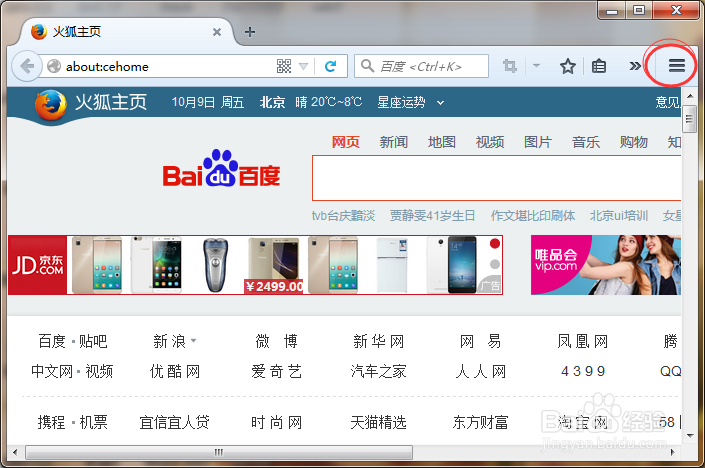
Task: Select the 火狐主页 browser tab
Action: 125,32
